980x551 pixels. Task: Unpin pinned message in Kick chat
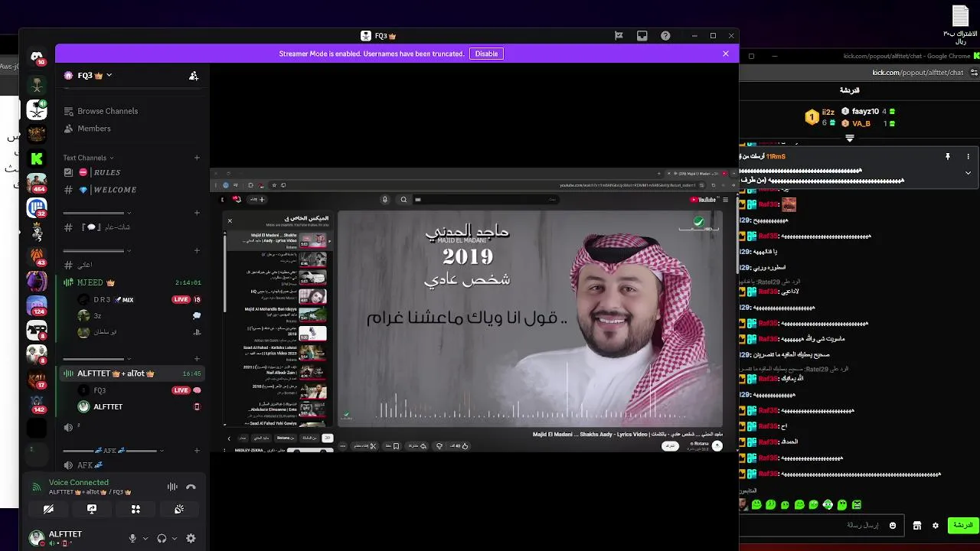(947, 156)
